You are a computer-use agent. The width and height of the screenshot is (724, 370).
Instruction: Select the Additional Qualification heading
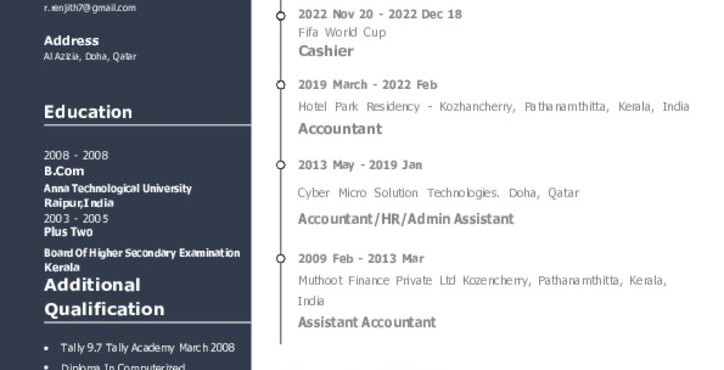click(104, 297)
